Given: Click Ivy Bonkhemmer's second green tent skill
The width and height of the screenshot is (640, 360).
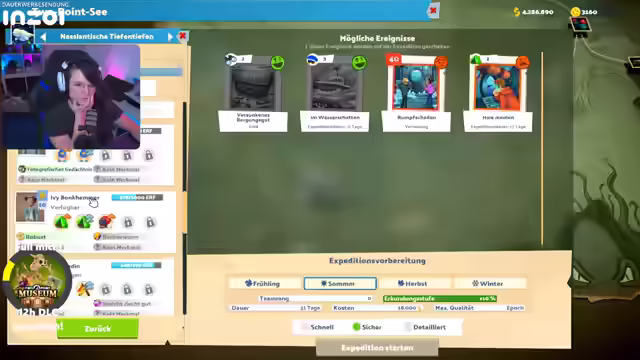Looking at the screenshot, I should (84, 221).
